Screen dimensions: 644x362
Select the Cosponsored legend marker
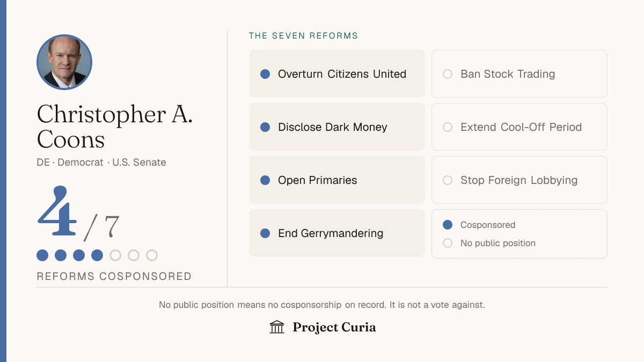tap(448, 225)
